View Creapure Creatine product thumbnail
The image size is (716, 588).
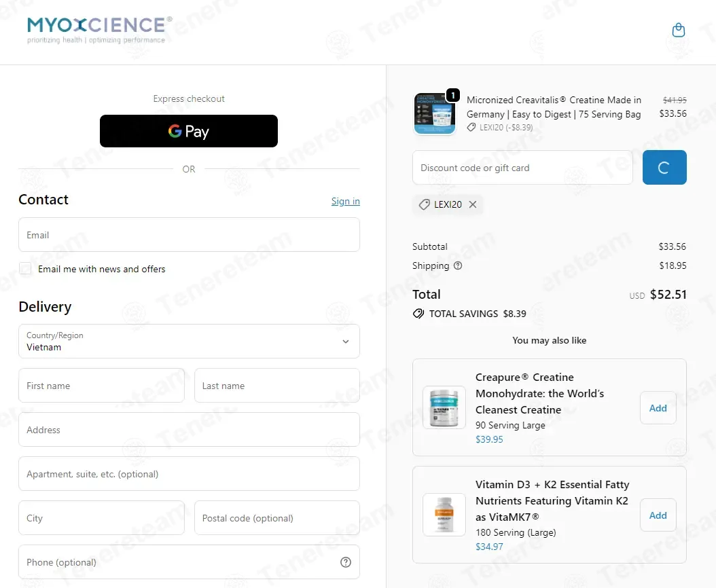[444, 407]
